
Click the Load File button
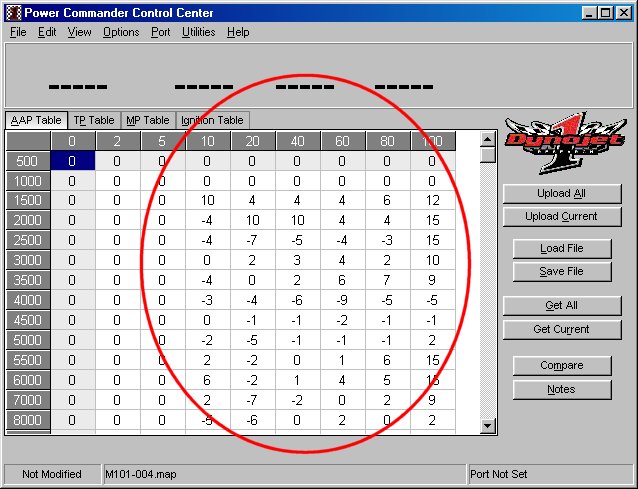click(x=562, y=248)
